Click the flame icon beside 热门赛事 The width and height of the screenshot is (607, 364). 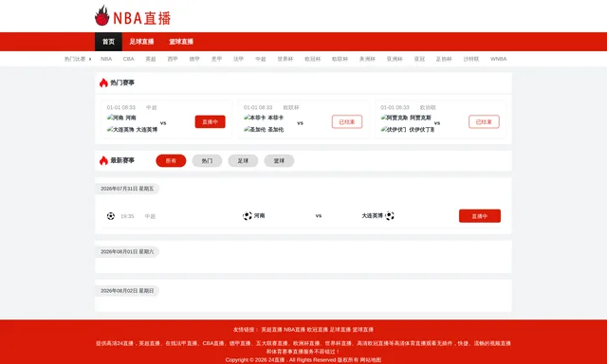(x=103, y=82)
